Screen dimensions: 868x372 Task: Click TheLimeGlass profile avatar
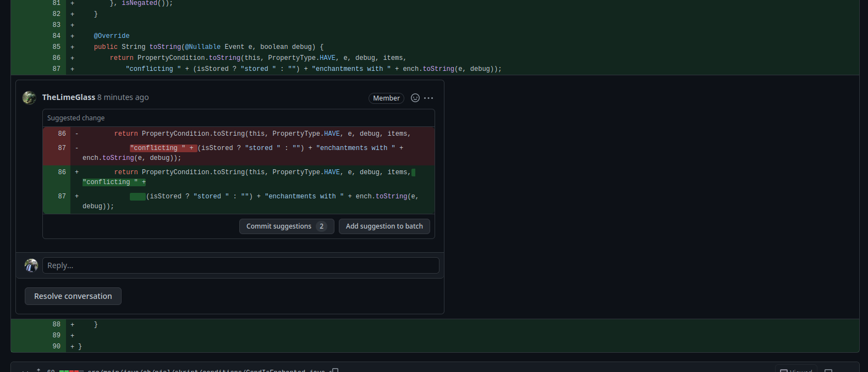tap(29, 98)
